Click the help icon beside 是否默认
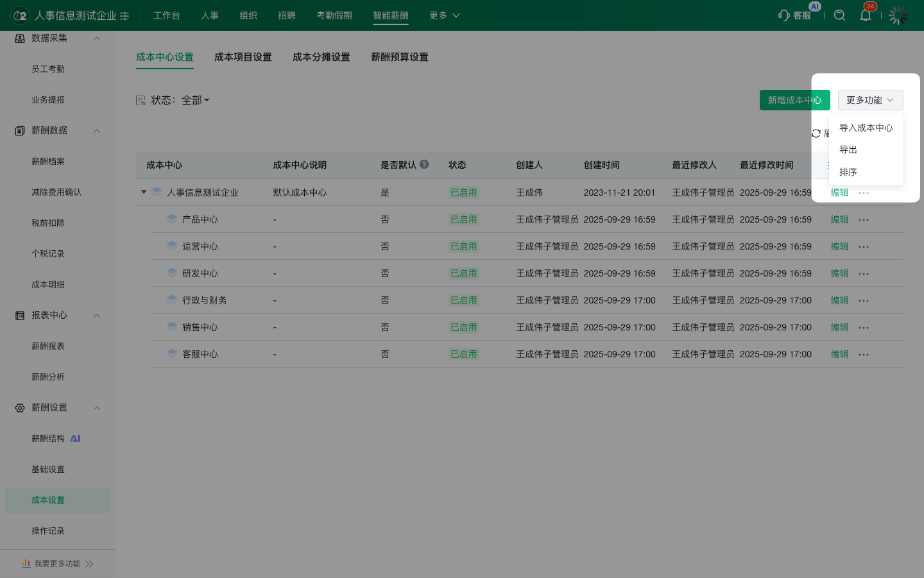 point(424,164)
